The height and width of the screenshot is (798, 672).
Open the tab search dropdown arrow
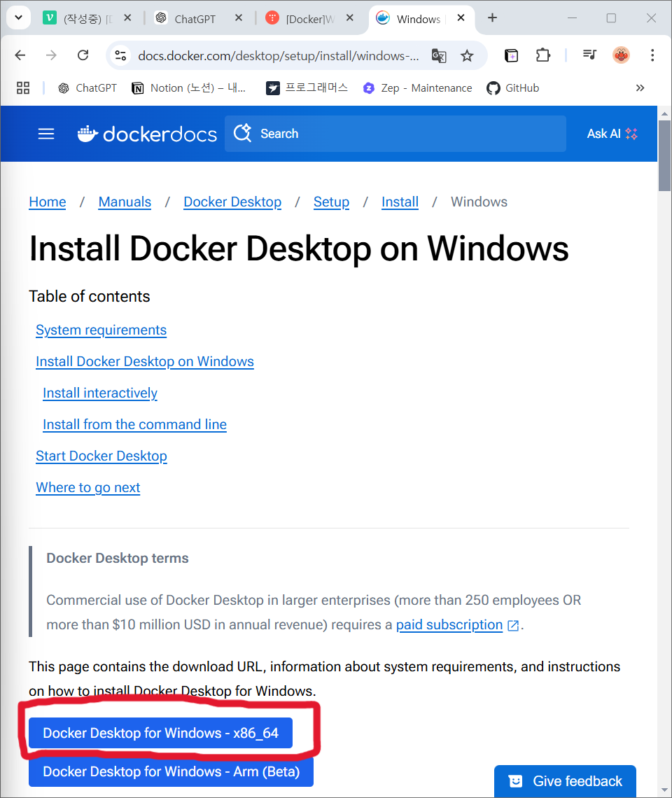click(x=18, y=17)
